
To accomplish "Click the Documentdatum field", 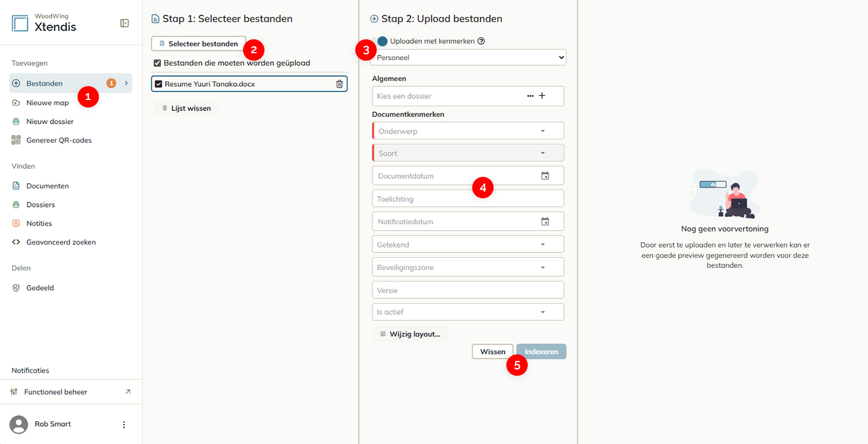I will [x=468, y=176].
